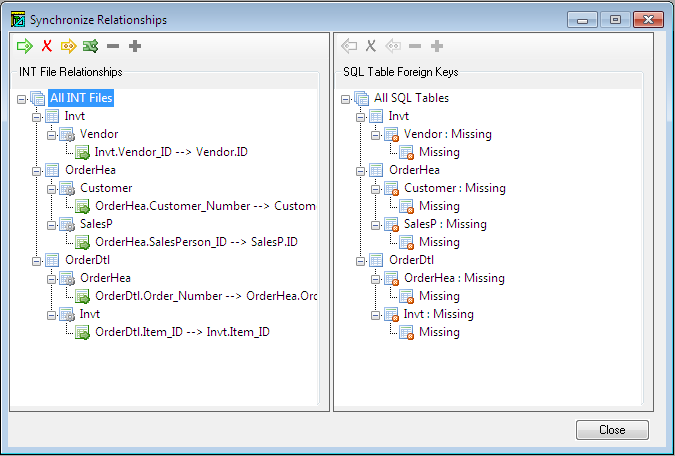Click the yellow arrow icon in left toolbar
This screenshot has height=456, width=675.
pyautogui.click(x=69, y=46)
